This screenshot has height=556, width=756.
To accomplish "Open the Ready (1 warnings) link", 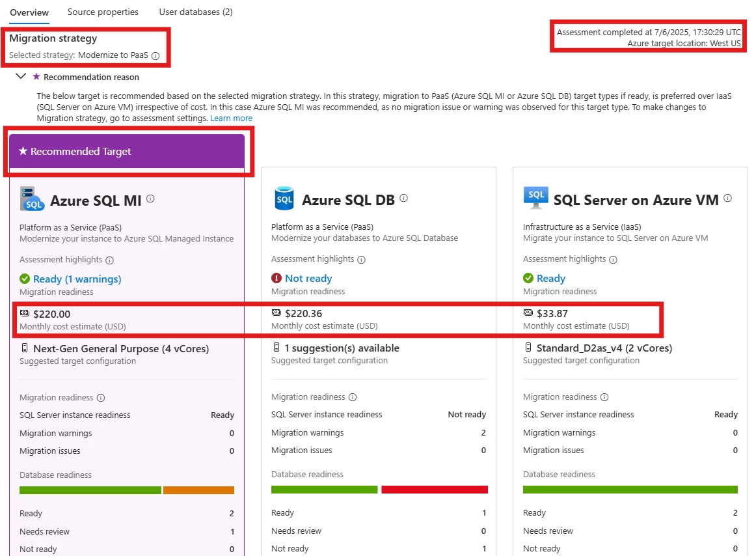I will (77, 279).
